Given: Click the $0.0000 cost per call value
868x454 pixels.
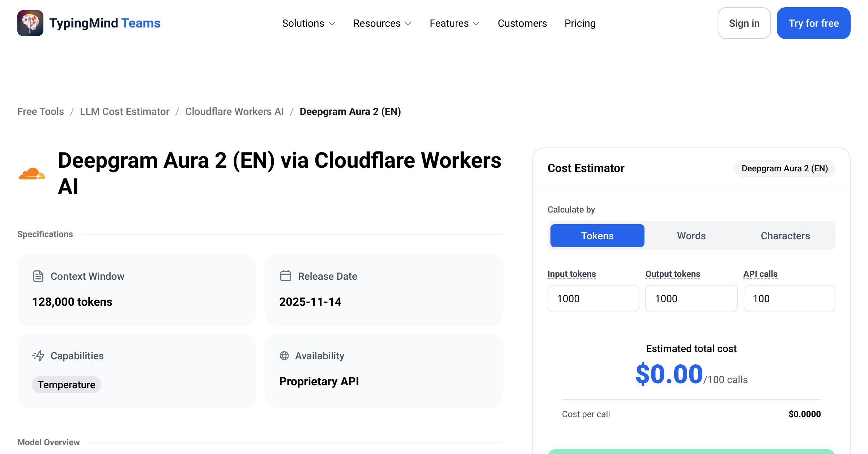Looking at the screenshot, I should click(805, 414).
